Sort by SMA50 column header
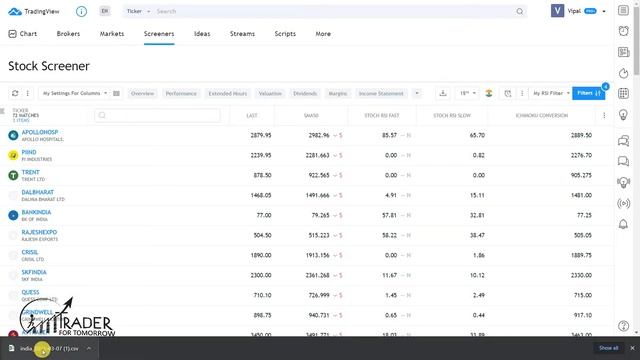The image size is (640, 360). point(311,116)
